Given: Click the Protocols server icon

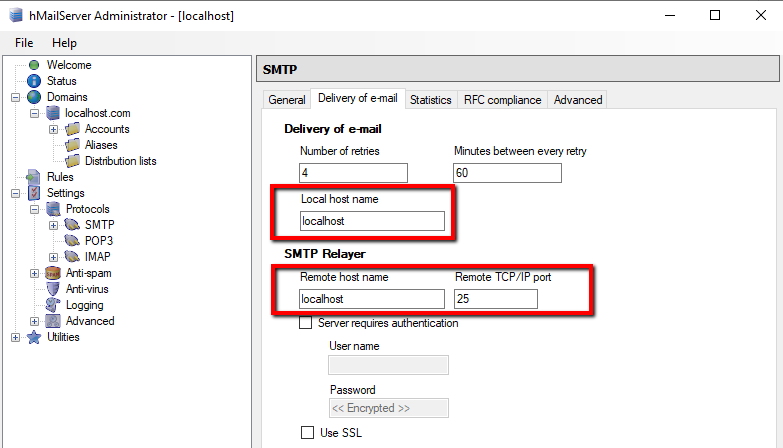Looking at the screenshot, I should (x=53, y=209).
